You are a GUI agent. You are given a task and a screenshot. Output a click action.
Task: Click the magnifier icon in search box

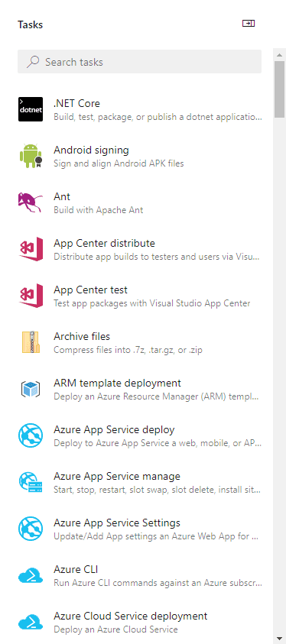[x=33, y=62]
